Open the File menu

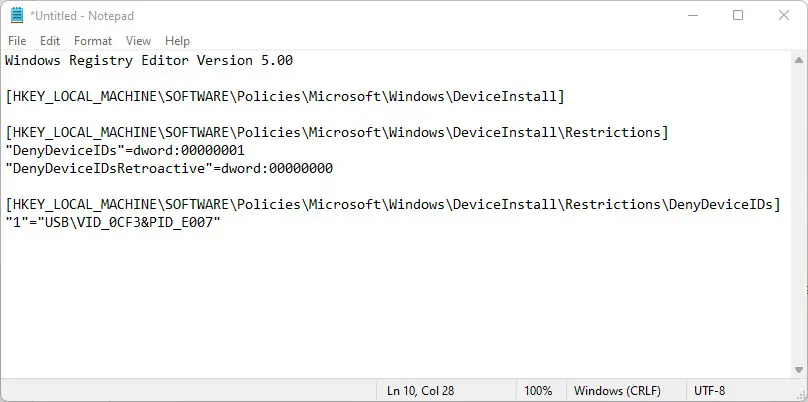pyautogui.click(x=17, y=41)
